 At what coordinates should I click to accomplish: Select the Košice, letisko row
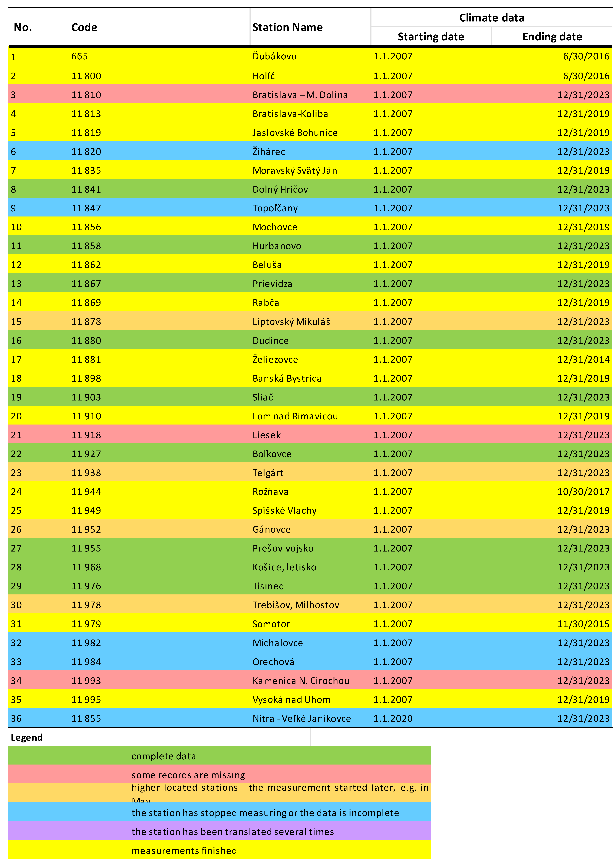pos(284,567)
